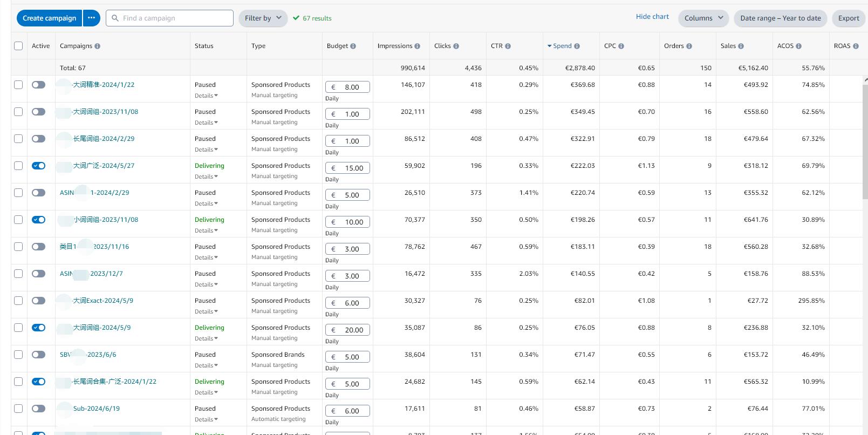
Task: Expand Details for 大词精准-2024/1/22 row
Action: 206,96
